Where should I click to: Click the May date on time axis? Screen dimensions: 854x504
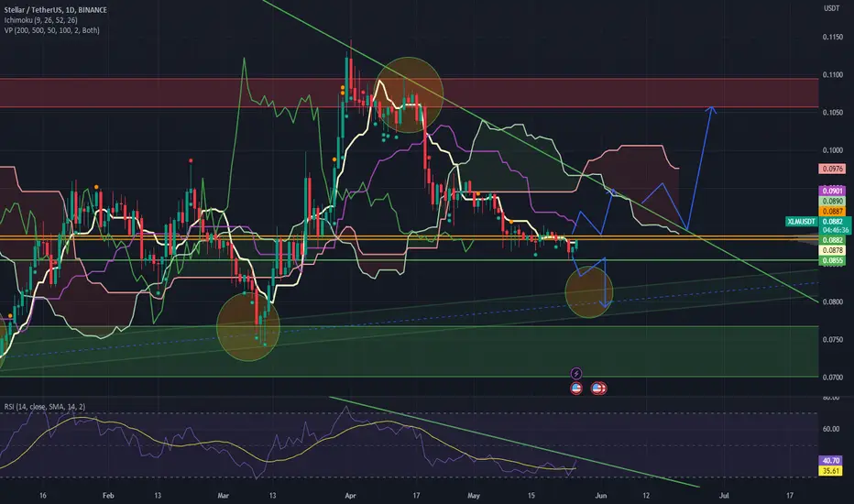tap(474, 495)
